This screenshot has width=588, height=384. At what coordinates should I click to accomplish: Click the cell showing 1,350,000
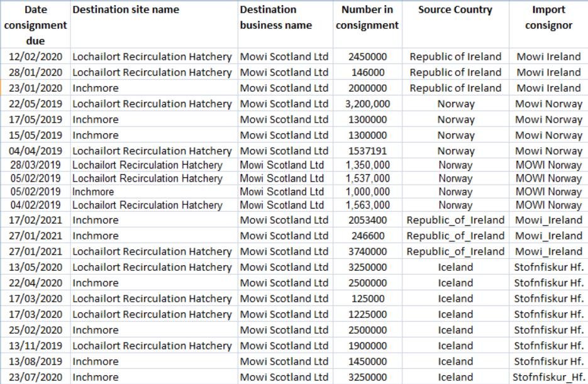(367, 165)
